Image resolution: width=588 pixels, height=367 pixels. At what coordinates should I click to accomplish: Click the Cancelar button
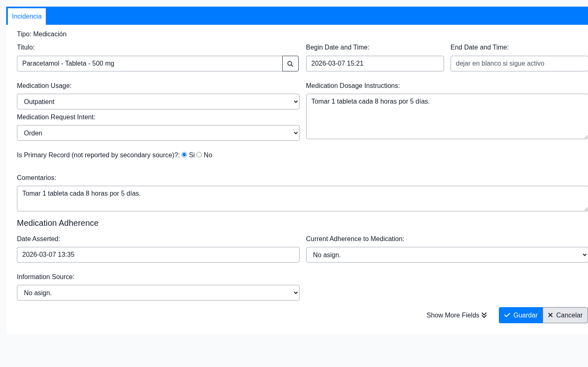[565, 315]
